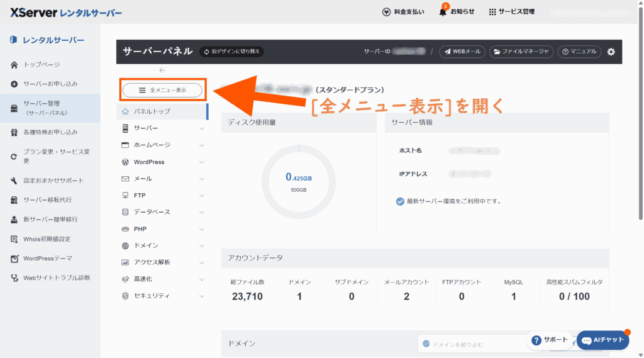Click the back arrow above the menu

pyautogui.click(x=162, y=70)
